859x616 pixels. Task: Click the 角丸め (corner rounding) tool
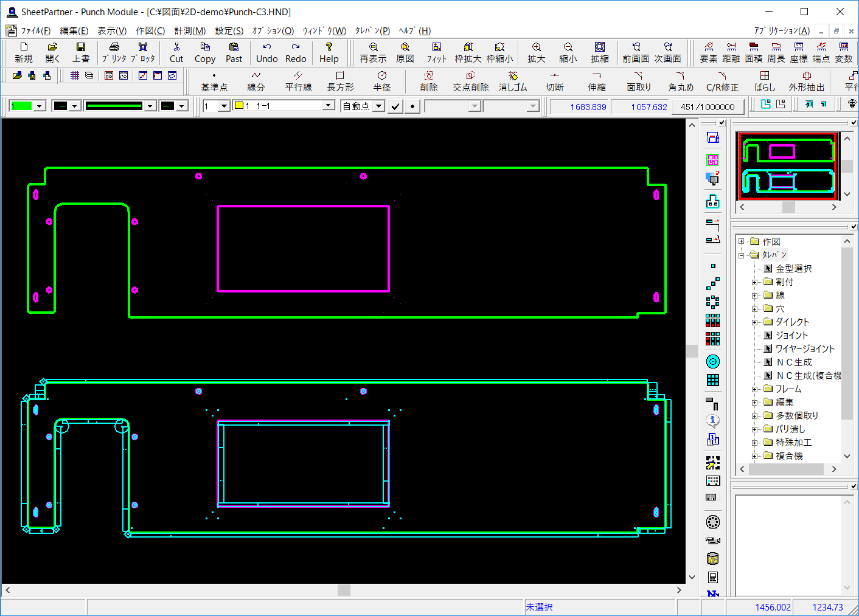[680, 82]
